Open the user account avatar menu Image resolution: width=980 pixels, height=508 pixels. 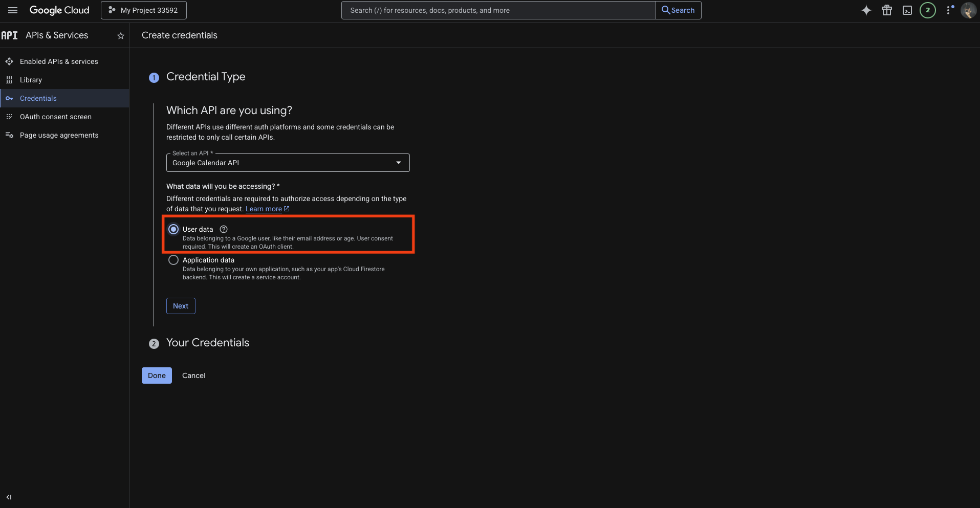[x=968, y=10]
